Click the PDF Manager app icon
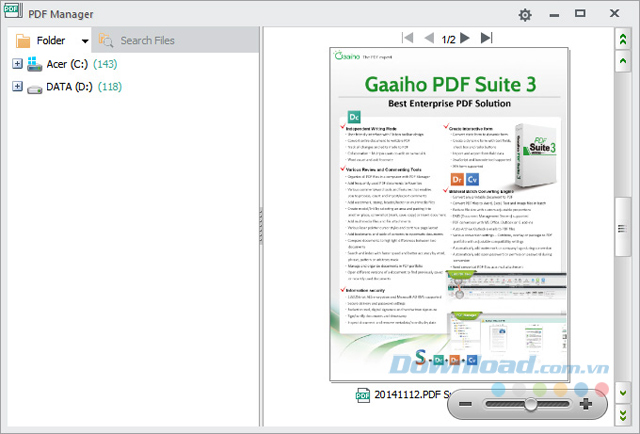Viewport: 640px width, 434px height. (x=13, y=10)
